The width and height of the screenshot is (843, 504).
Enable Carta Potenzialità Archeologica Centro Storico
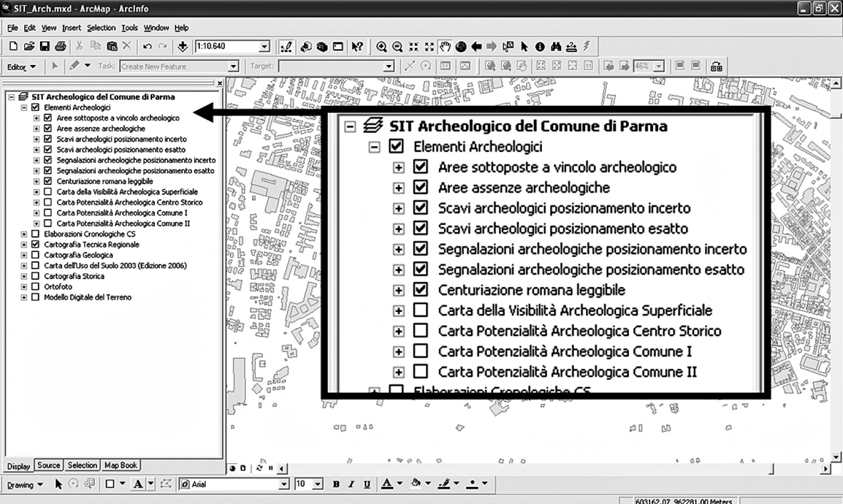tap(48, 202)
